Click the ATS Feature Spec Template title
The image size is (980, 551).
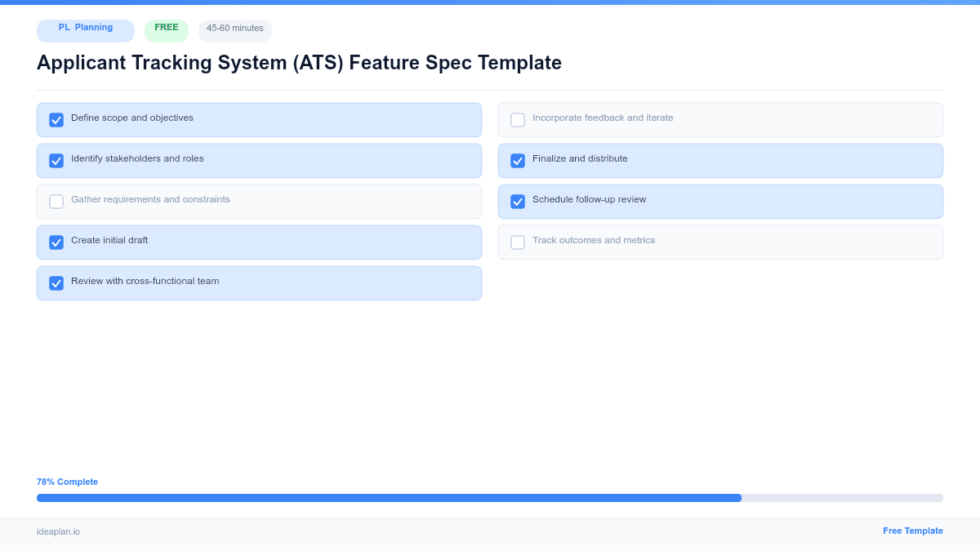coord(299,63)
